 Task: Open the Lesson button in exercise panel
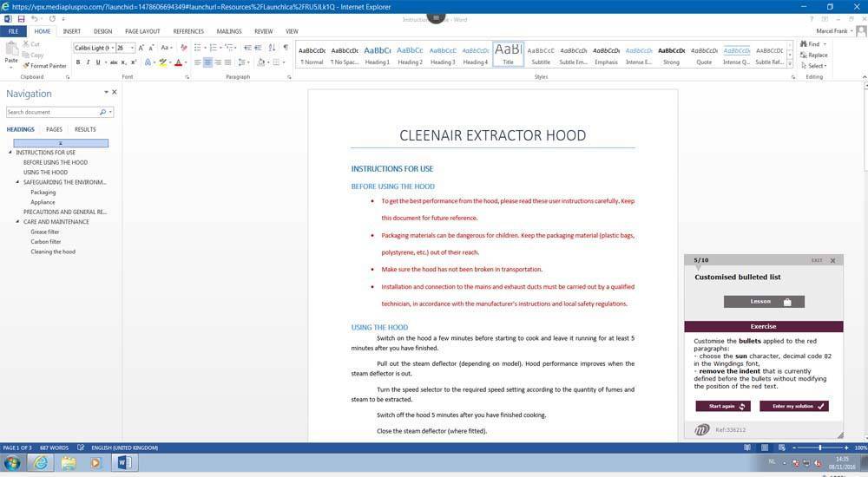point(764,302)
